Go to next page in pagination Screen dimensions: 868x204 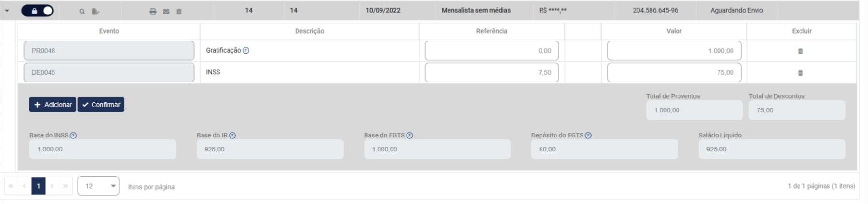(52, 186)
